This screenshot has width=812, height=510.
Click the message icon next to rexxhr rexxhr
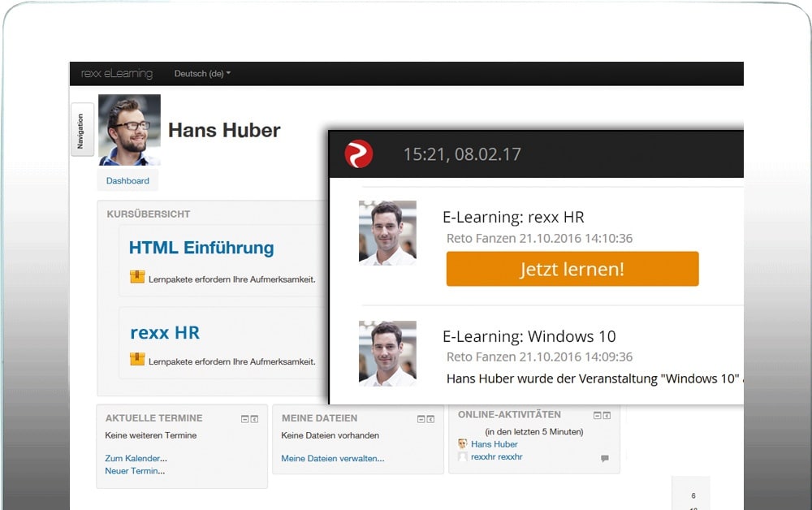coord(604,458)
